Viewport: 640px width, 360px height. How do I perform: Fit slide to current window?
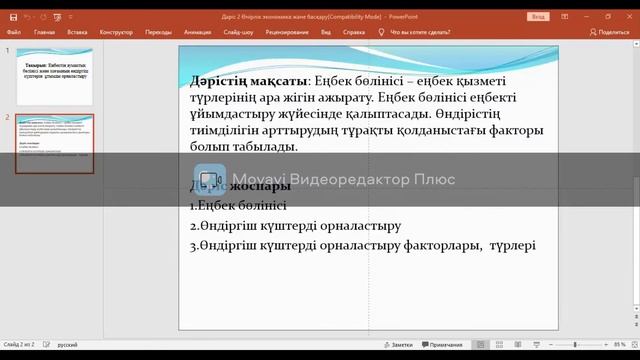pos(635,345)
